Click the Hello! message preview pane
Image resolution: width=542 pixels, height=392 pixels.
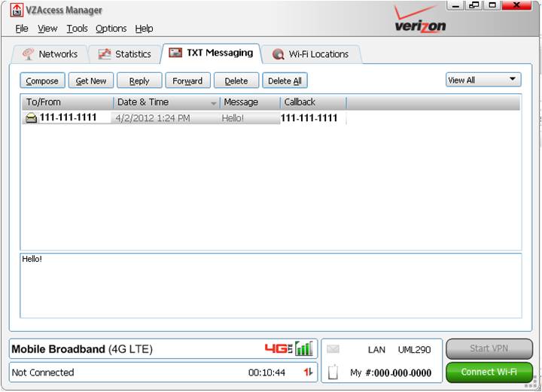click(271, 286)
